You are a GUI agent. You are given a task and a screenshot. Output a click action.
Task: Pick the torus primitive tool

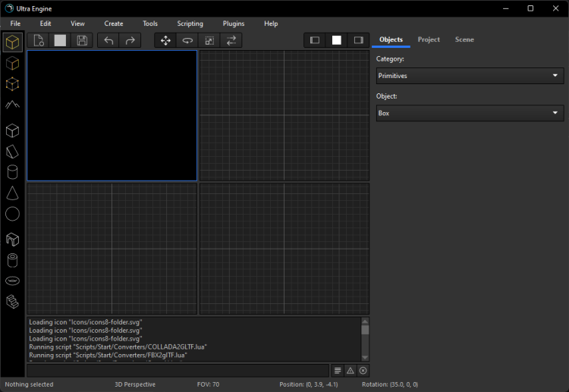point(12,281)
